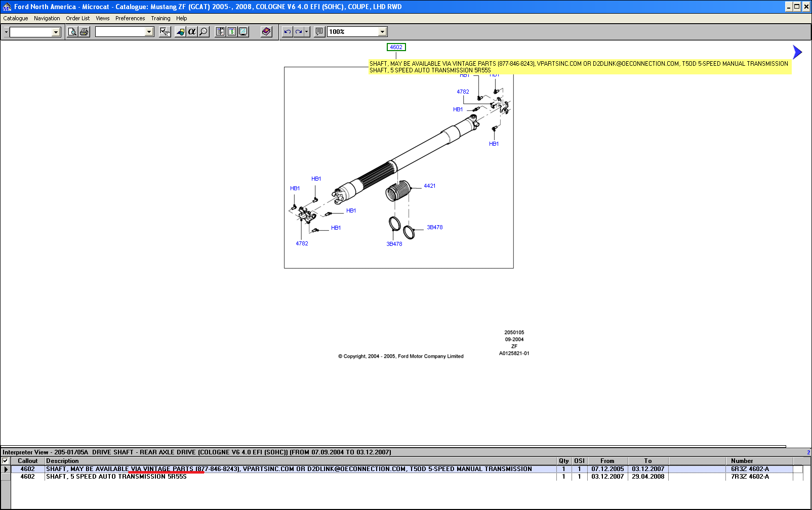Viewport: 812px width, 510px height.
Task: Open the purple help book icon
Action: pyautogui.click(x=267, y=32)
